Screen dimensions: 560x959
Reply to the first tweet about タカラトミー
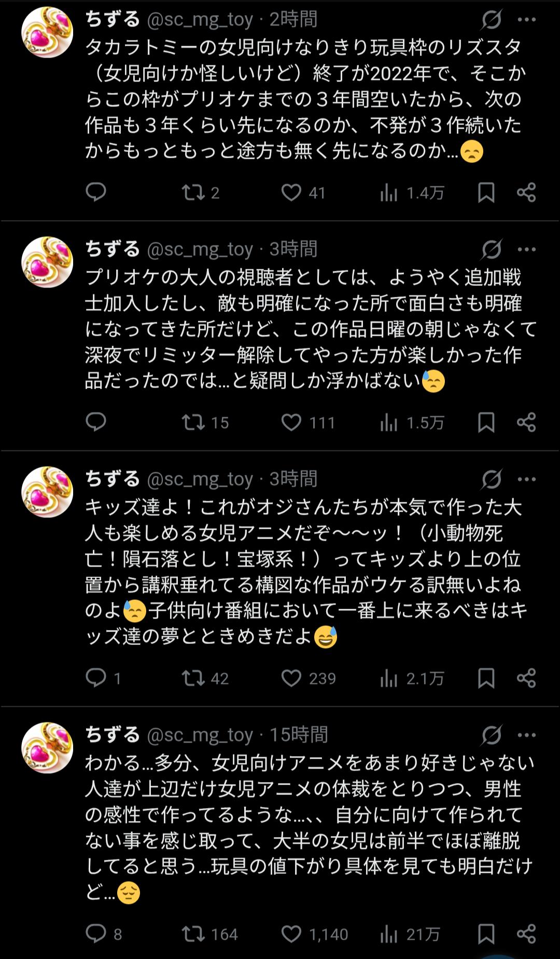pyautogui.click(x=96, y=193)
